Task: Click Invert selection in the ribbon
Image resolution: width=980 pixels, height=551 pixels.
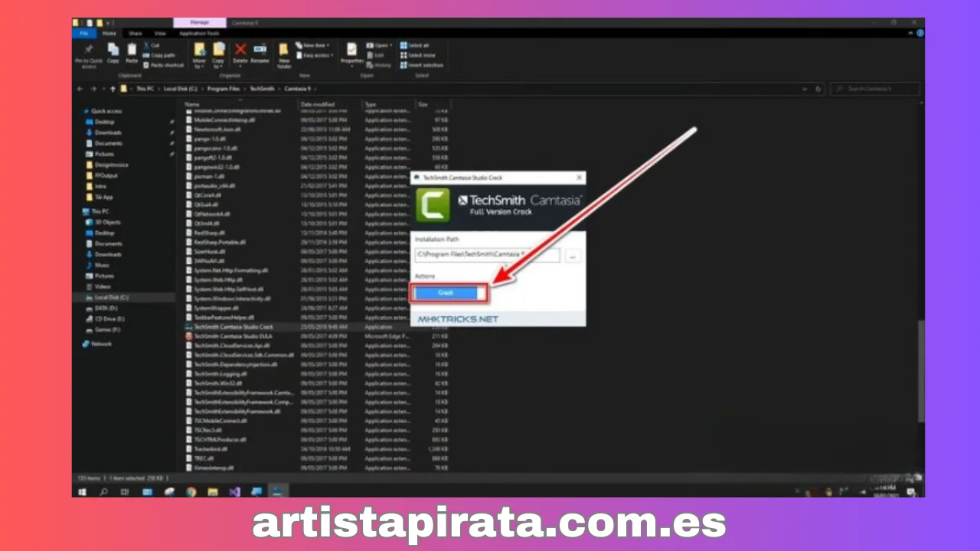Action: point(422,65)
